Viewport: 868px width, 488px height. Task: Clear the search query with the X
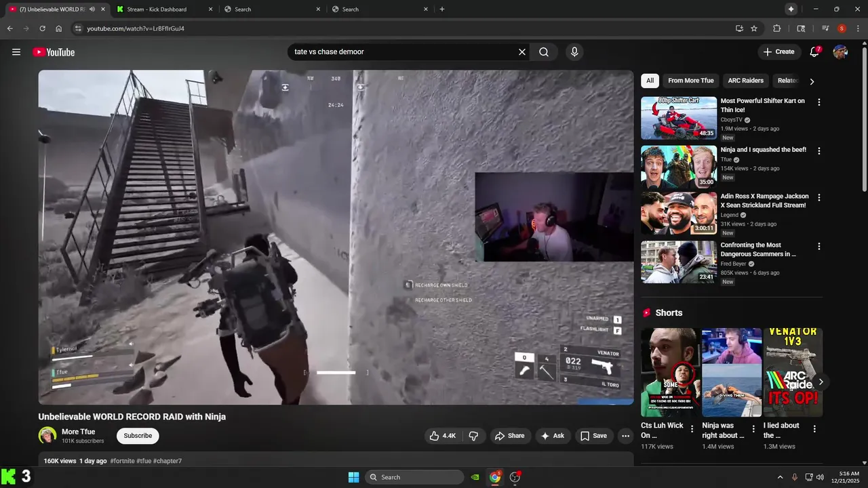pyautogui.click(x=522, y=52)
